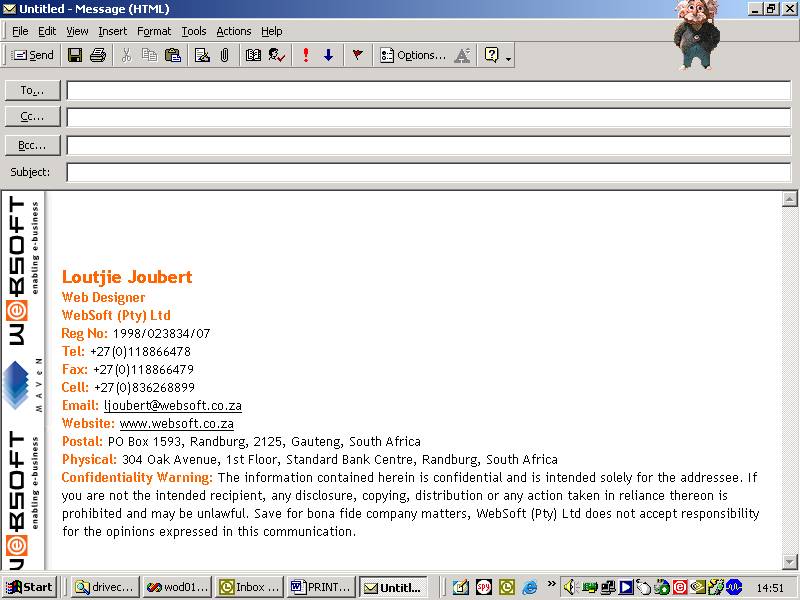Switch to the Inbox taskbar window
800x600 pixels.
(249, 587)
